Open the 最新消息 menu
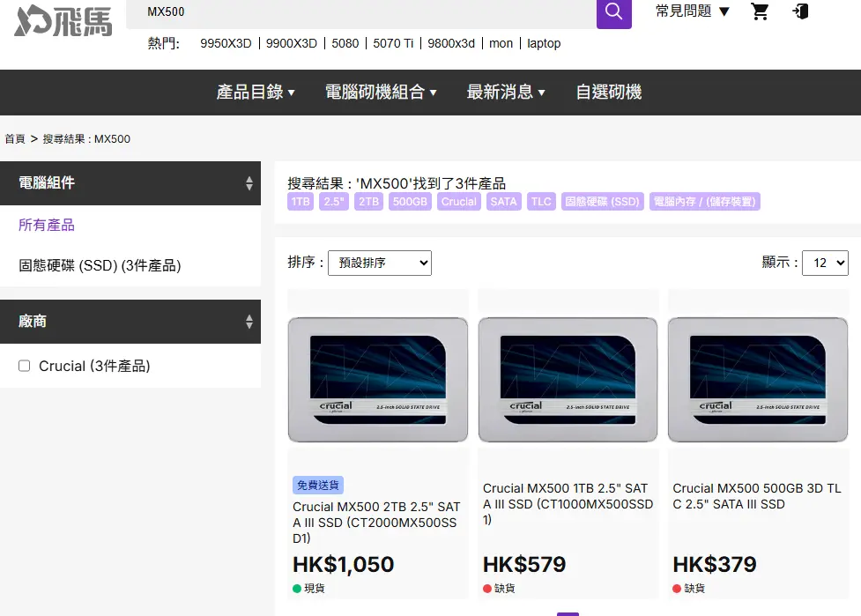The height and width of the screenshot is (616, 861). (506, 92)
